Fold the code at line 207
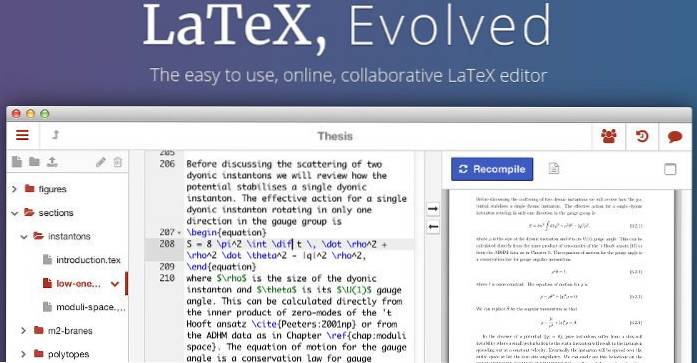 pyautogui.click(x=180, y=233)
